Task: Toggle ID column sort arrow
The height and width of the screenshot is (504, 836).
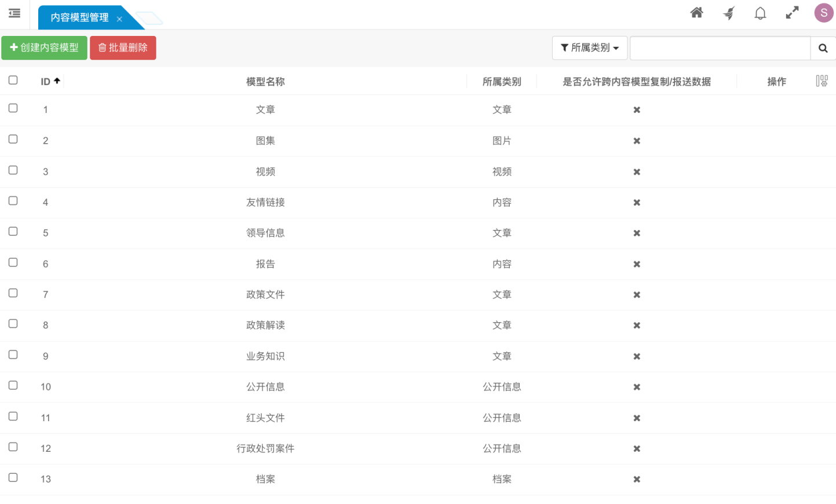Action: point(57,81)
